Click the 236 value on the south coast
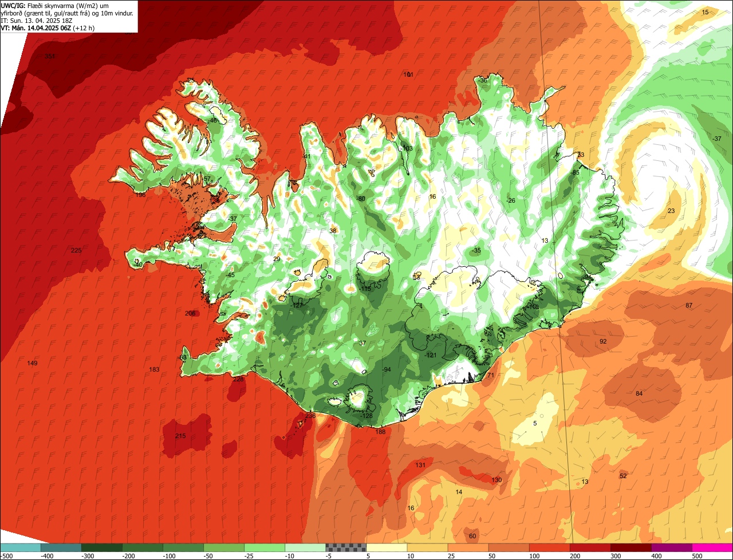733x560 pixels. click(310, 416)
